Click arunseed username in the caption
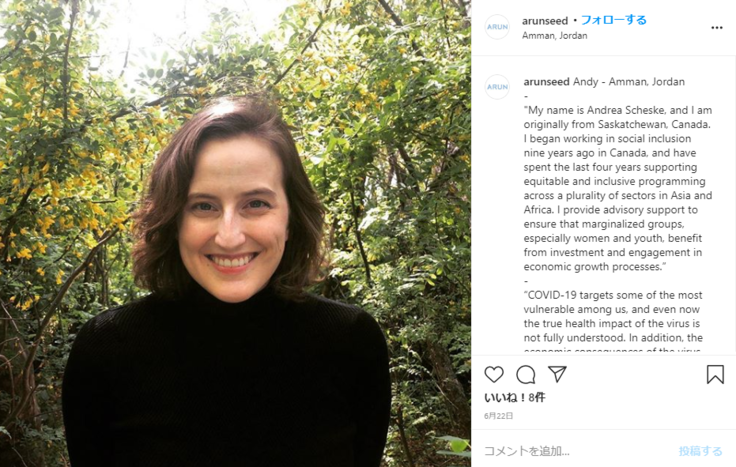Screen dimensions: 736x467 546,82
